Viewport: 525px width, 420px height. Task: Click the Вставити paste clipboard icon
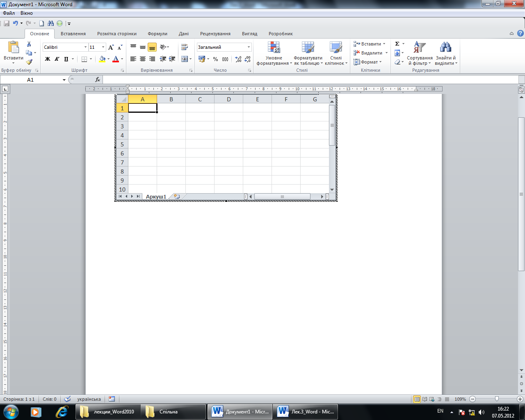[x=14, y=47]
